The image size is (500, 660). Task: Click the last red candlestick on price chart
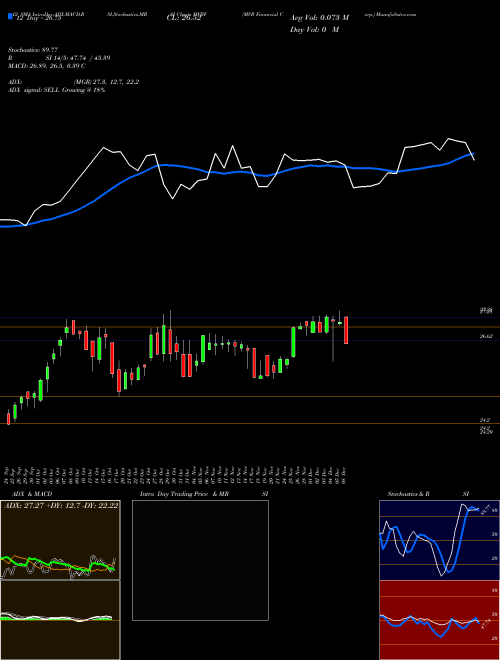[x=346, y=330]
